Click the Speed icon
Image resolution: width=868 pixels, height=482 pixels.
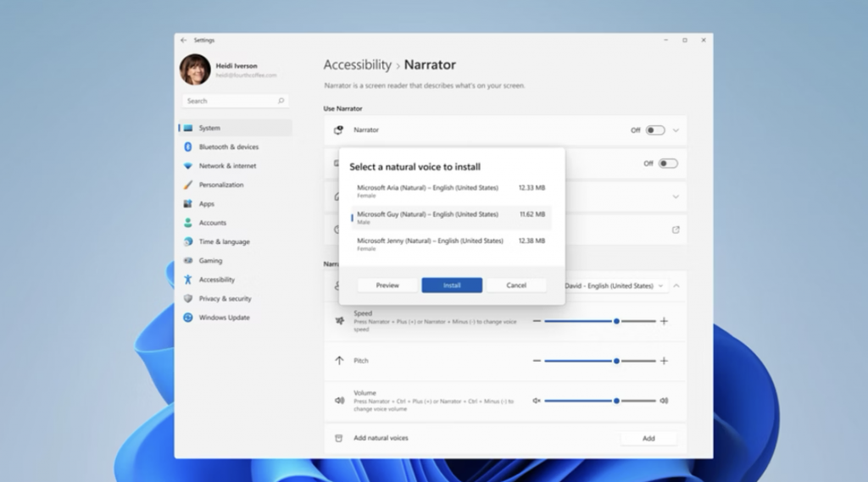pos(339,321)
